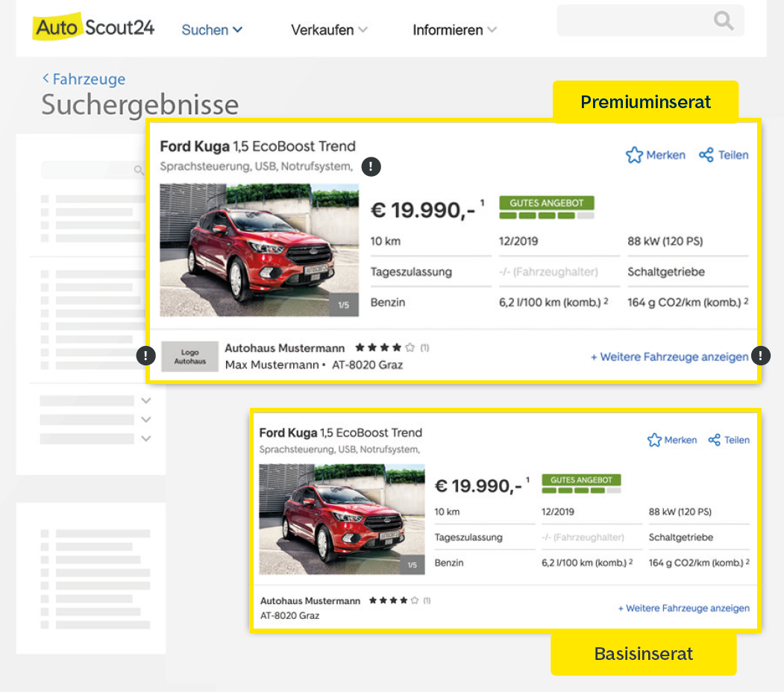Tick the second checkbox in the top sidebar filter group
Screen dimensions: 784x692
click(45, 212)
